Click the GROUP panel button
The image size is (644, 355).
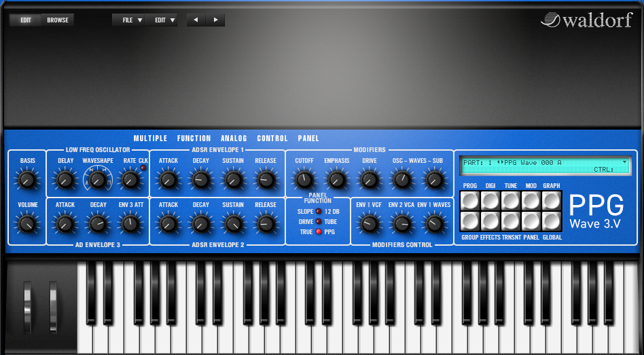470,221
